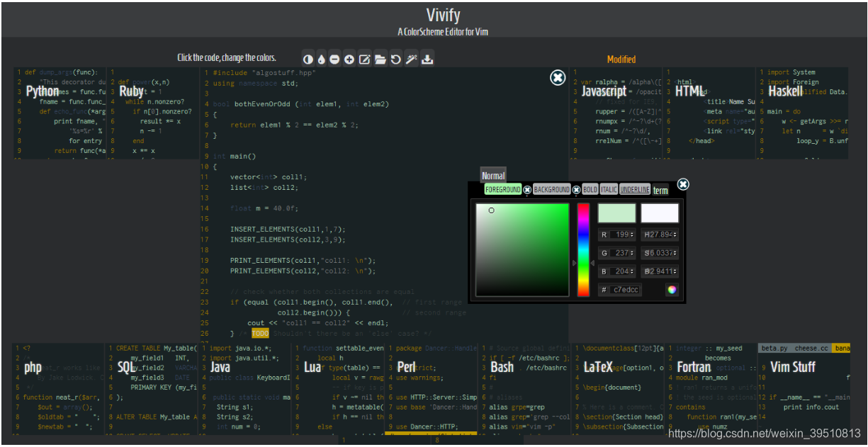The image size is (868, 447).
Task: Open the Fortran code sample
Action: click(694, 368)
